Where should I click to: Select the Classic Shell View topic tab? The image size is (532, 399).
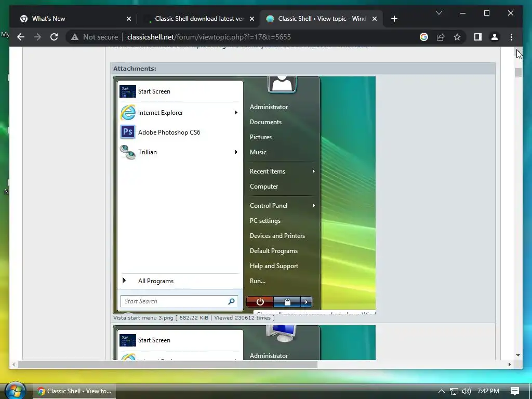coord(321,19)
